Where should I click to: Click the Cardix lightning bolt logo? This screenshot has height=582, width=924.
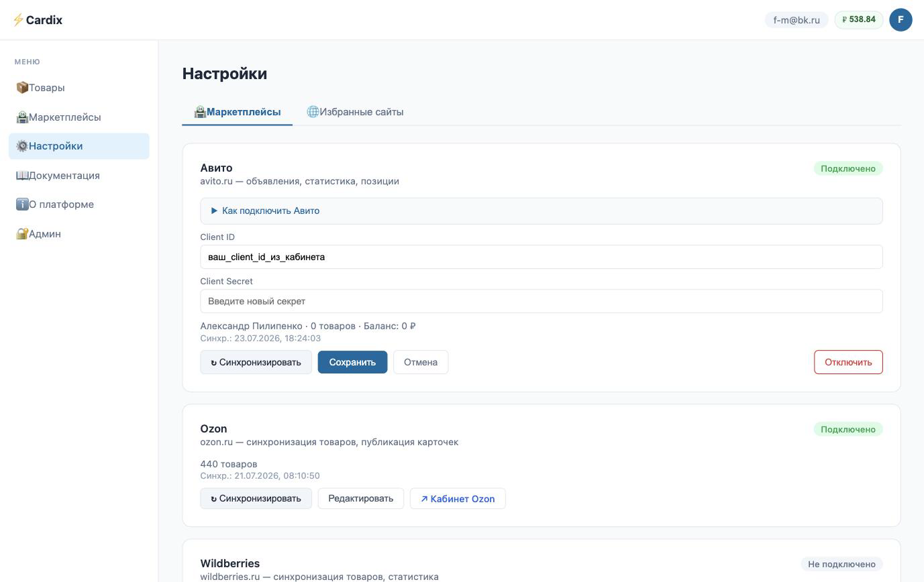tap(18, 20)
